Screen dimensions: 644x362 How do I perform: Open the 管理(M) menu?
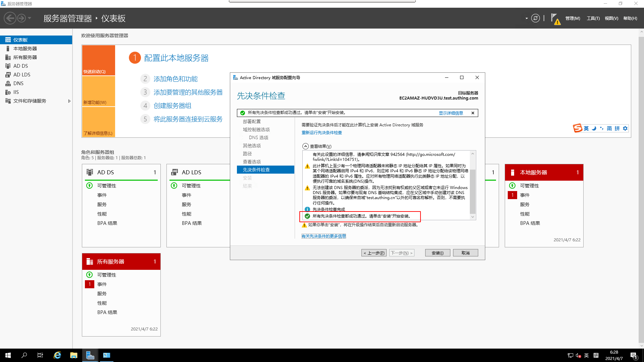[x=573, y=18]
